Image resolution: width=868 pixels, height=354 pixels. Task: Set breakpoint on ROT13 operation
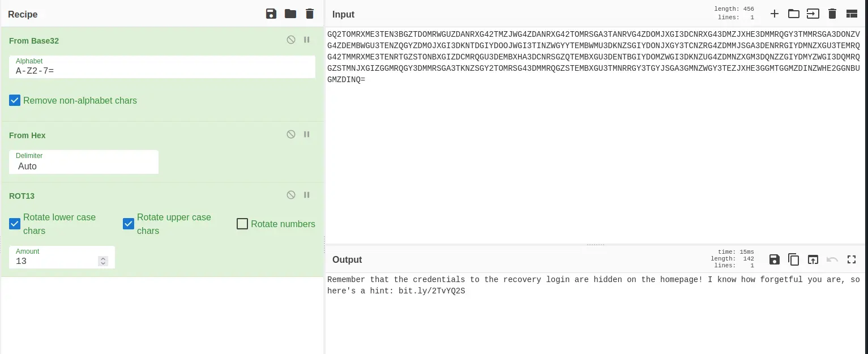(307, 195)
